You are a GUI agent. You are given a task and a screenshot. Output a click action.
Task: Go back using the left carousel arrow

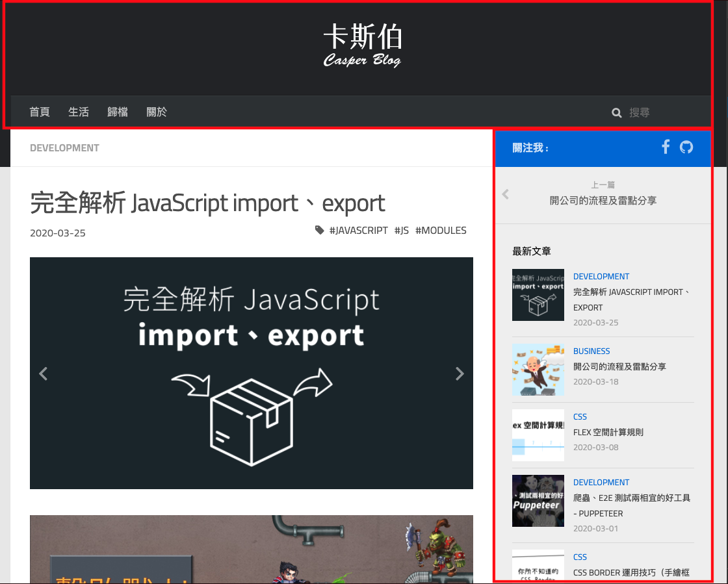(43, 374)
